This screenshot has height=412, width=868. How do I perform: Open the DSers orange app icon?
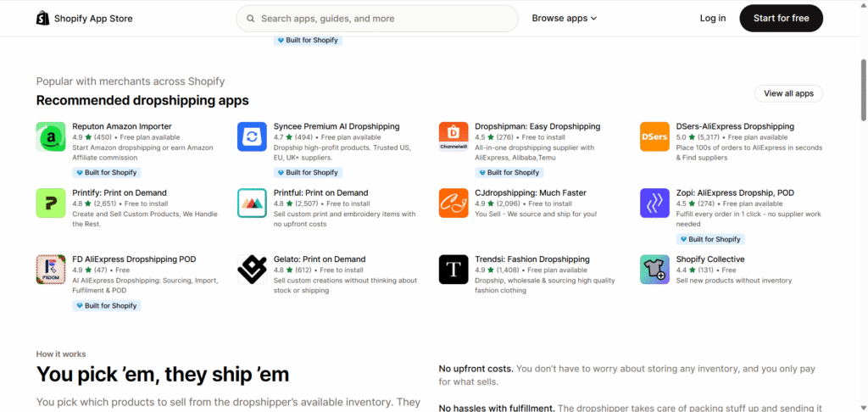tap(655, 136)
